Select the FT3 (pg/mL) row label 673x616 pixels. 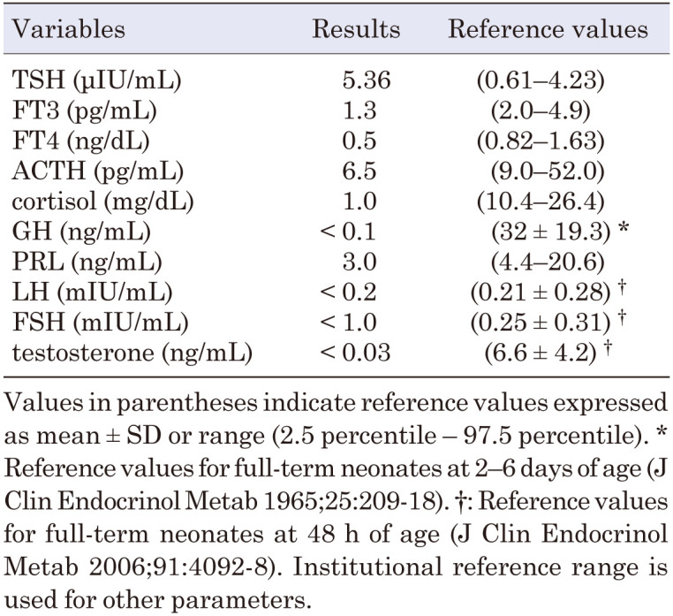tap(87, 110)
